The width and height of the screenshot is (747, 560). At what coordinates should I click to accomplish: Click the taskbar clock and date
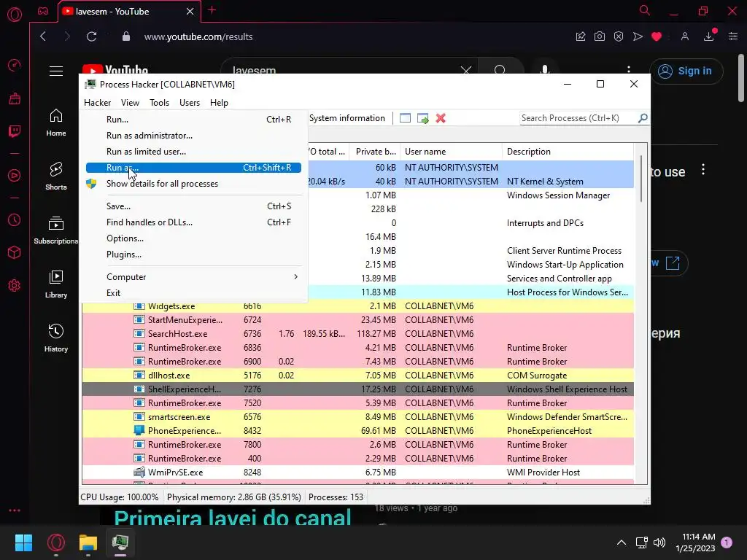point(696,542)
